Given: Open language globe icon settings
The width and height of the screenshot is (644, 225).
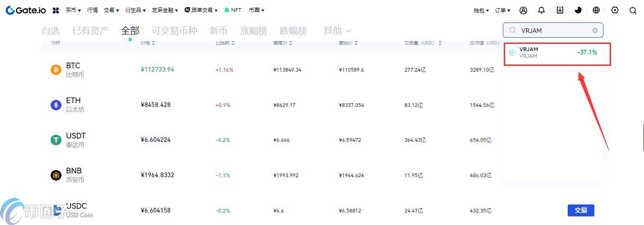Looking at the screenshot, I should 596,10.
